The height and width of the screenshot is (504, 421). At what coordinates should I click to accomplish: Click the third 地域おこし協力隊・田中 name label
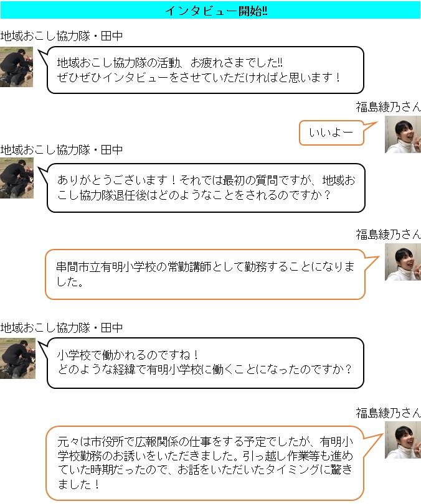(x=62, y=328)
